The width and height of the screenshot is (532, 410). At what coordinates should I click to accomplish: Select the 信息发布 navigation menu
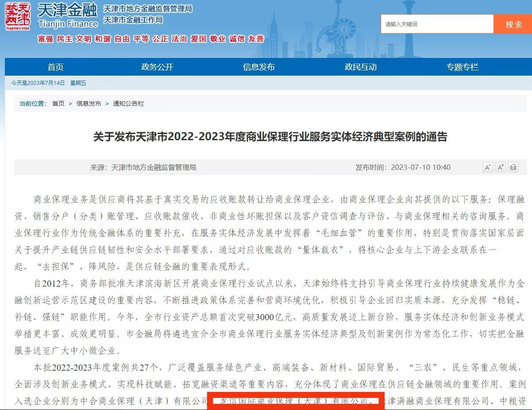point(259,67)
